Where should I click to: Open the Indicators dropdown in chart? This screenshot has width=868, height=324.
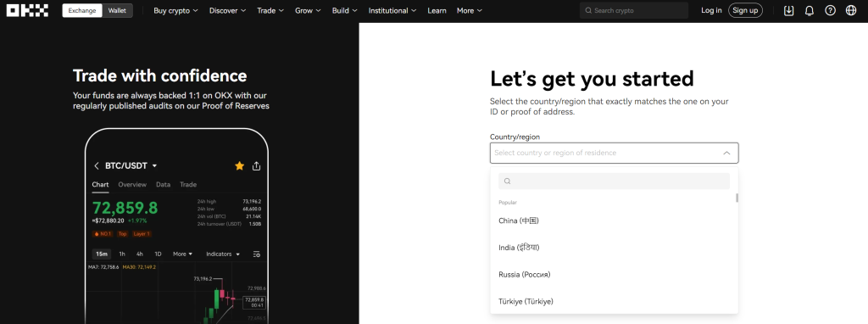click(x=223, y=254)
